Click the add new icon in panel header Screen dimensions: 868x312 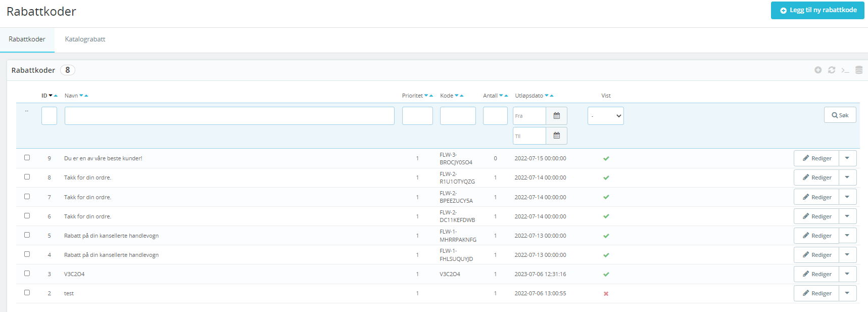pos(817,70)
